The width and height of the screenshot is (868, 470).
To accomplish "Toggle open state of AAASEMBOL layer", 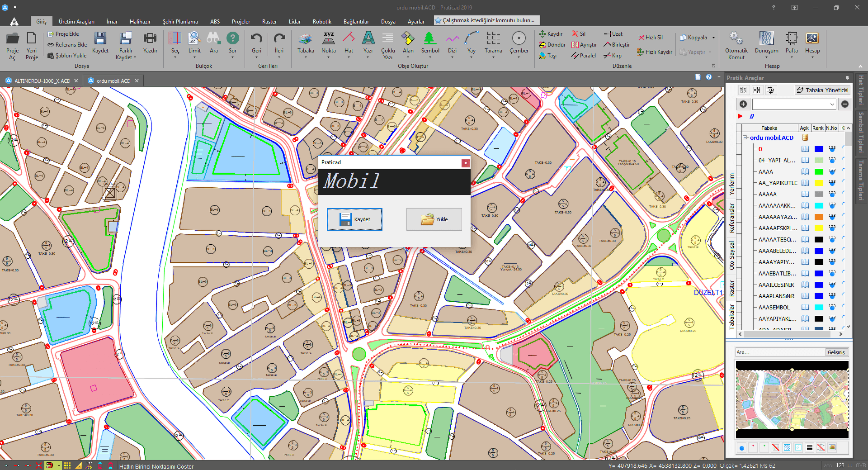I will coord(805,307).
